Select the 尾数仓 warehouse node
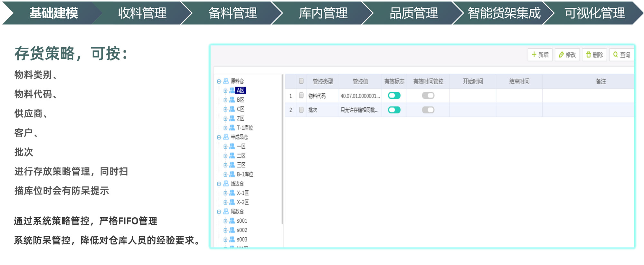 237,212
